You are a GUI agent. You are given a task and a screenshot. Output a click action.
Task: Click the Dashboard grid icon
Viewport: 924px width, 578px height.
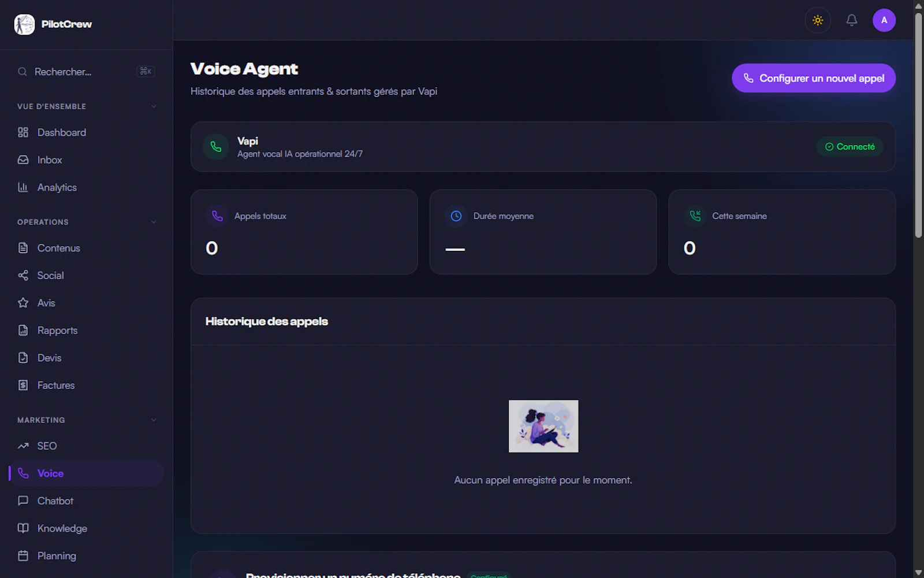23,132
